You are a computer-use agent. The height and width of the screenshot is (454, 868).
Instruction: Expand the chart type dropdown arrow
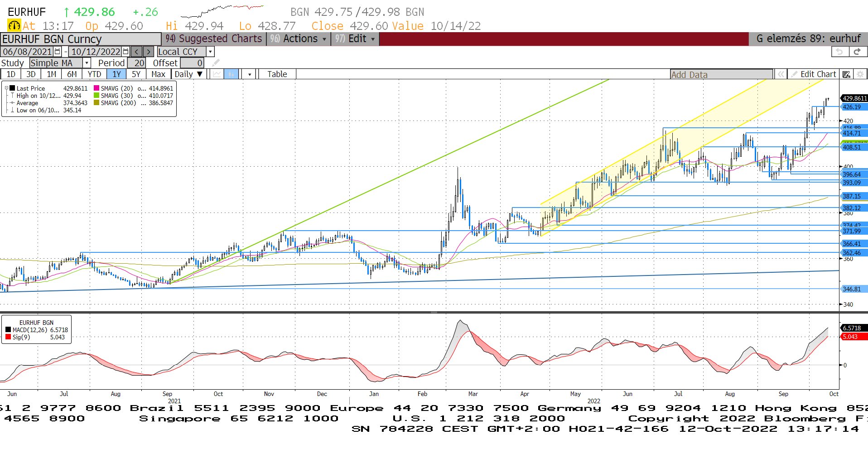[x=249, y=74]
